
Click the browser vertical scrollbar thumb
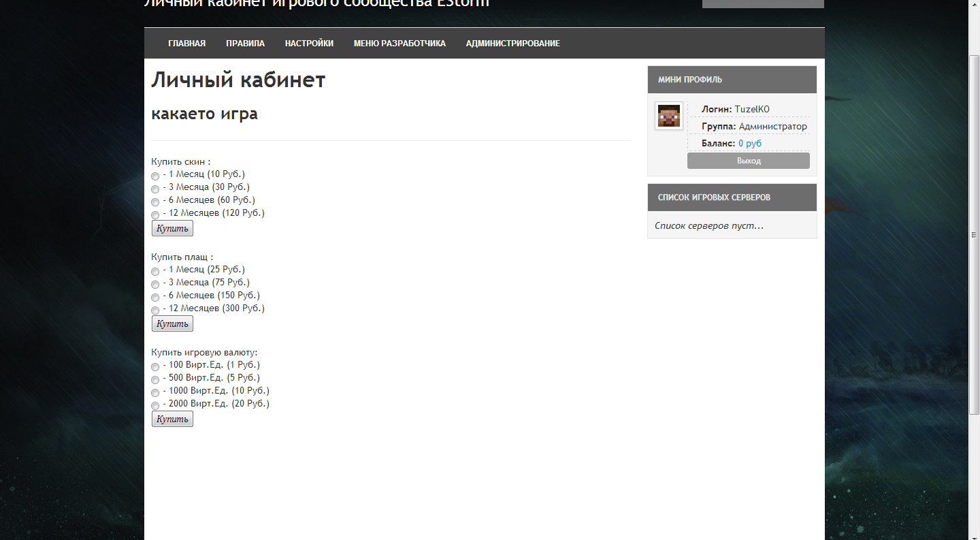click(x=974, y=234)
